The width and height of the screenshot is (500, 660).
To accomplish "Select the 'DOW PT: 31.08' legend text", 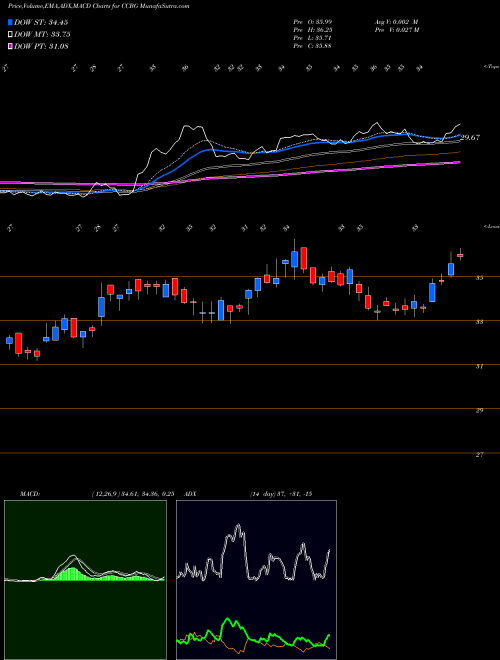I will point(41,46).
